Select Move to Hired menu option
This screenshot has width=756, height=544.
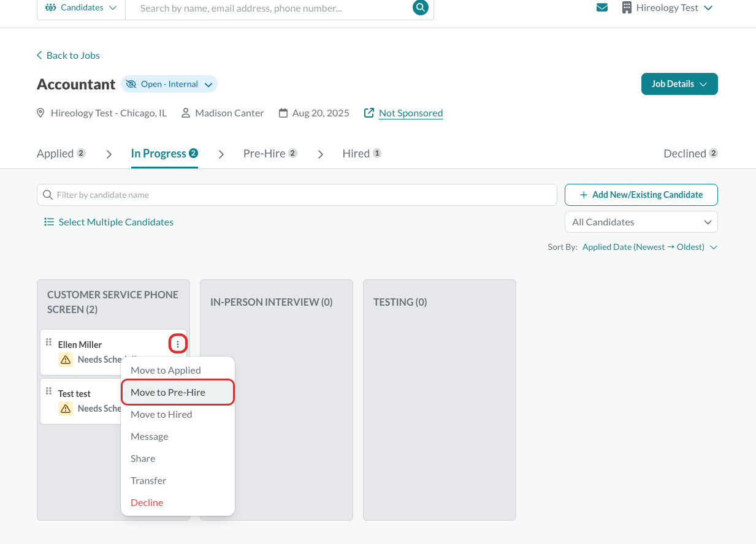(178, 414)
